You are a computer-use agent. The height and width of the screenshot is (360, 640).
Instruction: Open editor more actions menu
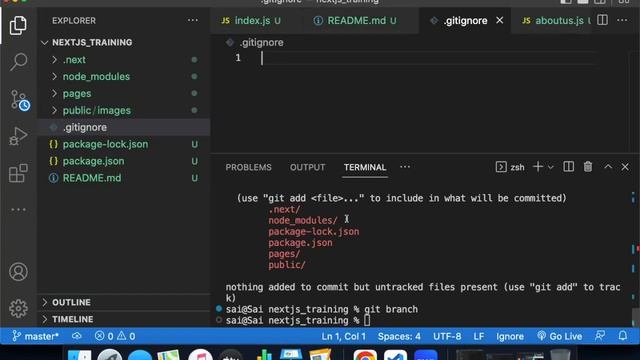pyautogui.click(x=622, y=20)
